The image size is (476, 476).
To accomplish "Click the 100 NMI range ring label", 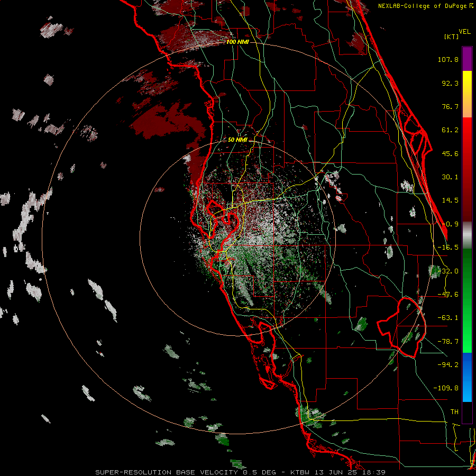I will [x=237, y=42].
